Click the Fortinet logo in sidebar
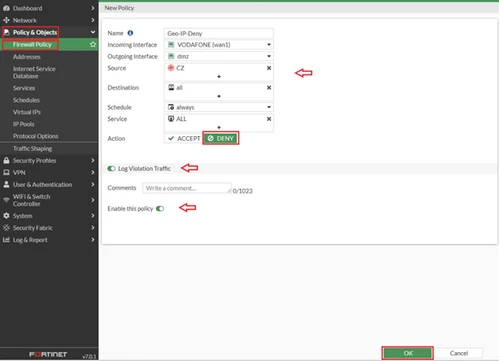Screen dimensions: 499x361 click(48, 354)
